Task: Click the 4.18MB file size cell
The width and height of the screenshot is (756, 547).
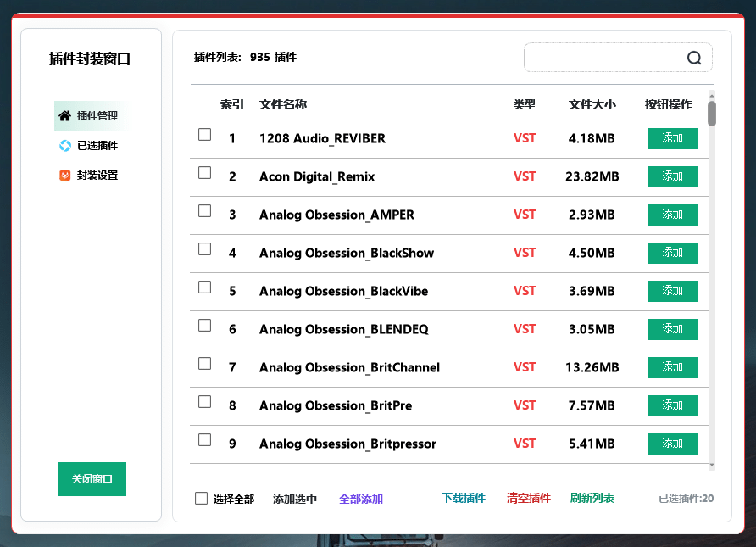Action: pos(592,138)
